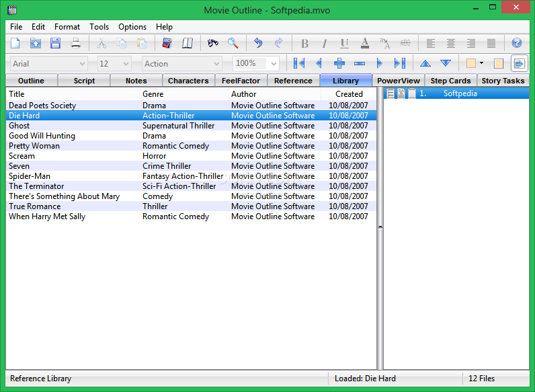The image size is (535, 392).
Task: Move step up triangle icon
Action: click(425, 63)
